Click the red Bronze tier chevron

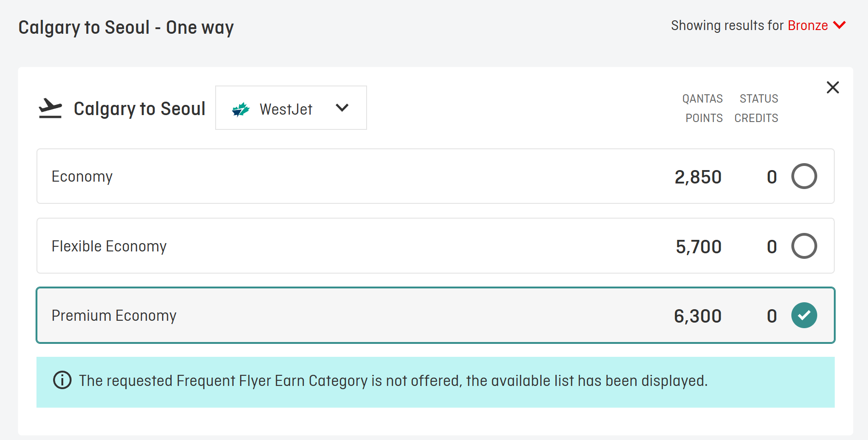840,25
